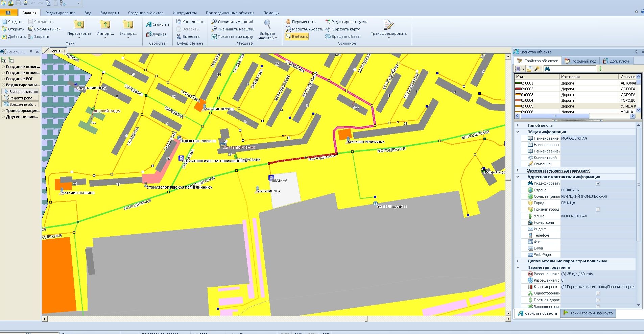This screenshot has width=644, height=334.
Task: Select the 0x0003 road color row
Action: click(536, 95)
